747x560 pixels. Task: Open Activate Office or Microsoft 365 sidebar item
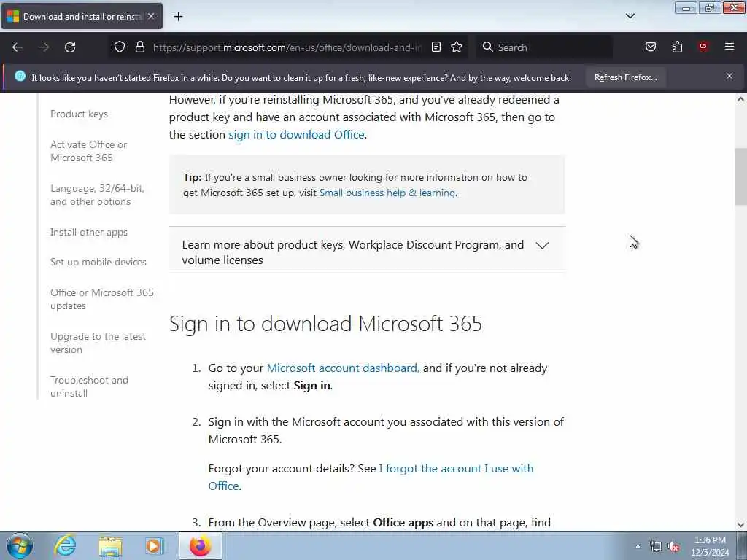(88, 151)
